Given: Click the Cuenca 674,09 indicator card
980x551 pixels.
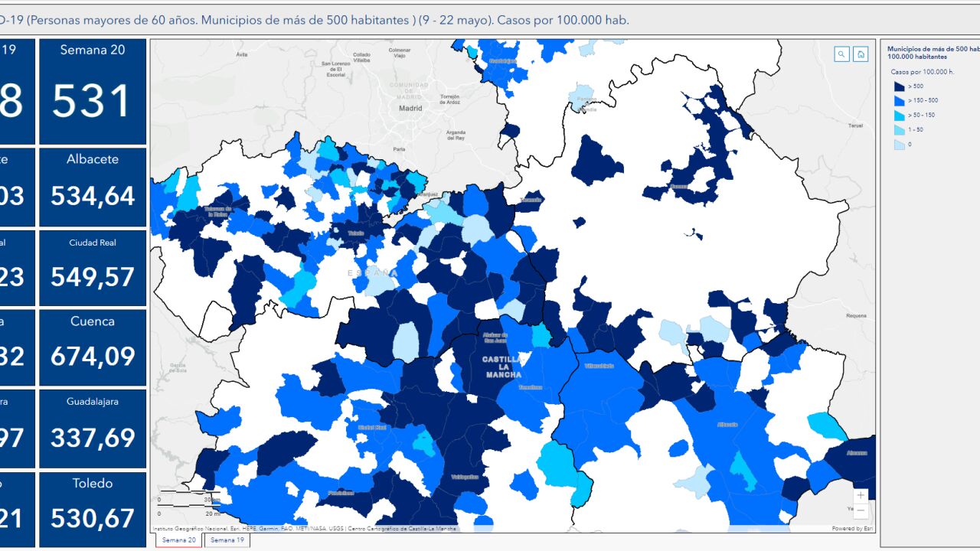Looking at the screenshot, I should pos(93,347).
